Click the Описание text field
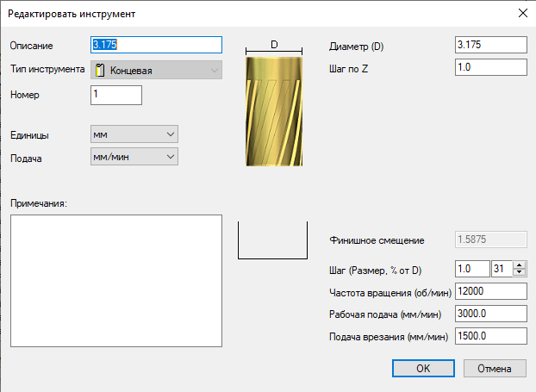536x392 pixels. (156, 45)
